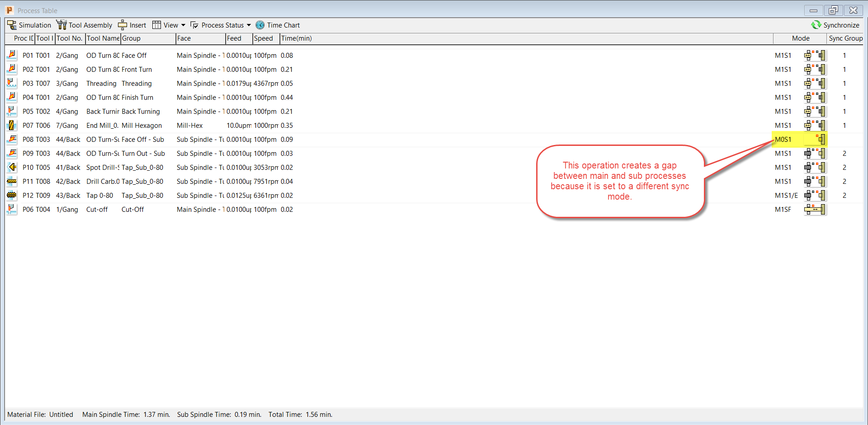Click the Insert toolbar button
The width and height of the screenshot is (868, 425).
point(132,25)
